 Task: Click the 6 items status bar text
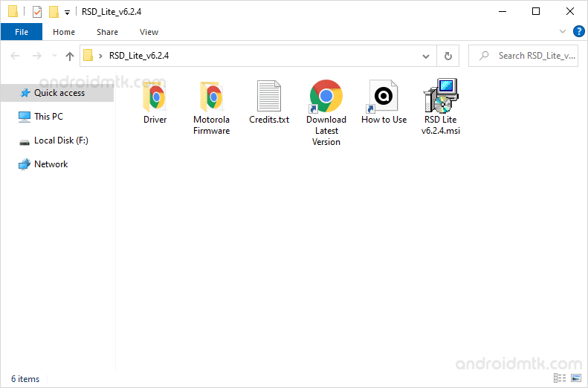[x=25, y=379]
